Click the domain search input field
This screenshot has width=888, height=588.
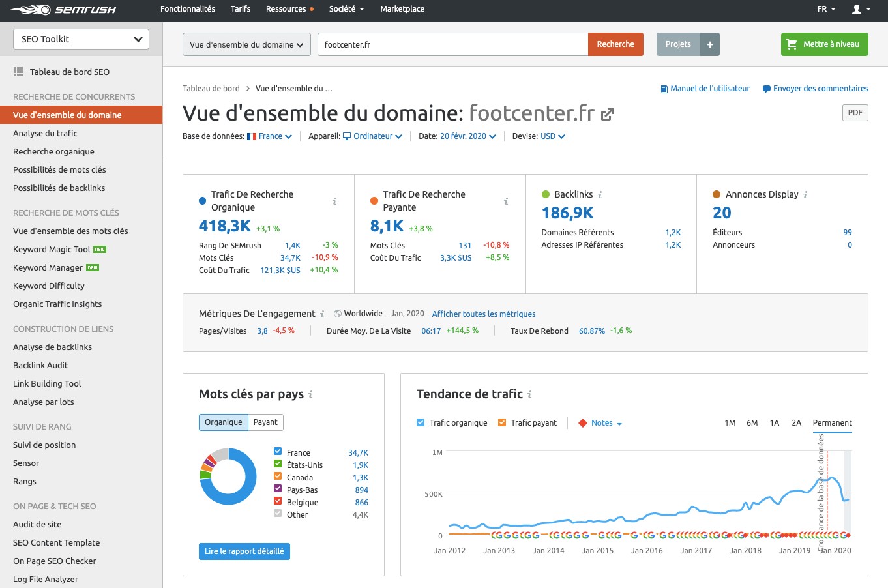tap(452, 44)
